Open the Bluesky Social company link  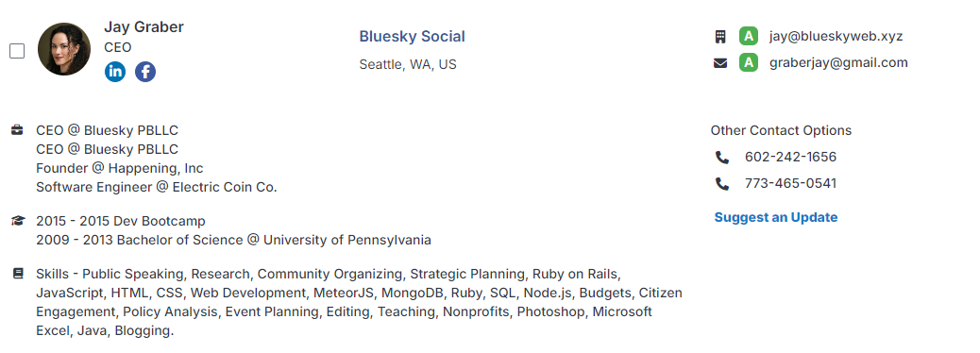[412, 36]
